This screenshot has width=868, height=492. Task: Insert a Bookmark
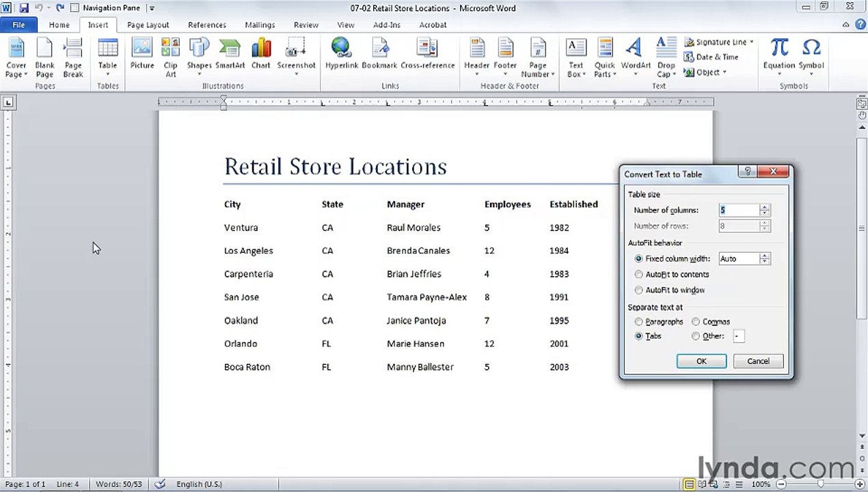click(x=379, y=55)
